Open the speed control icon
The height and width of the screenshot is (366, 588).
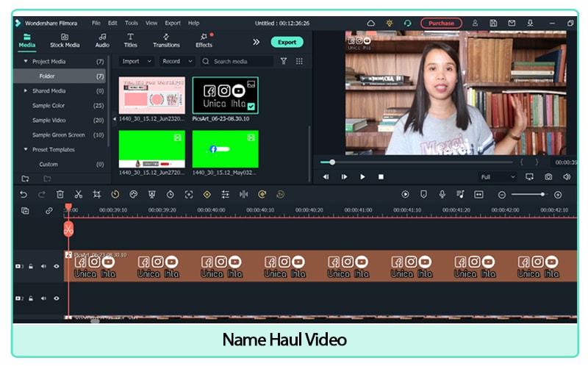(x=115, y=194)
